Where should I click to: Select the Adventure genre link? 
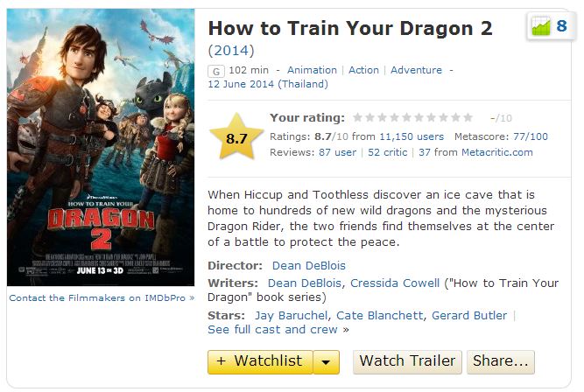point(416,70)
